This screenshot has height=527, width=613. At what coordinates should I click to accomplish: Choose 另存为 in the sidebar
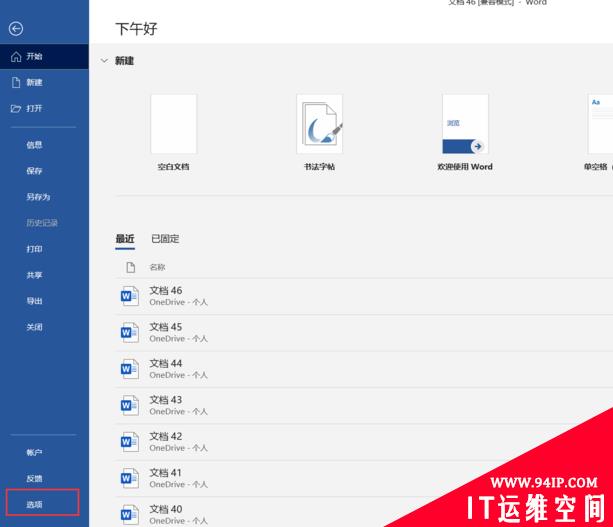(x=38, y=197)
